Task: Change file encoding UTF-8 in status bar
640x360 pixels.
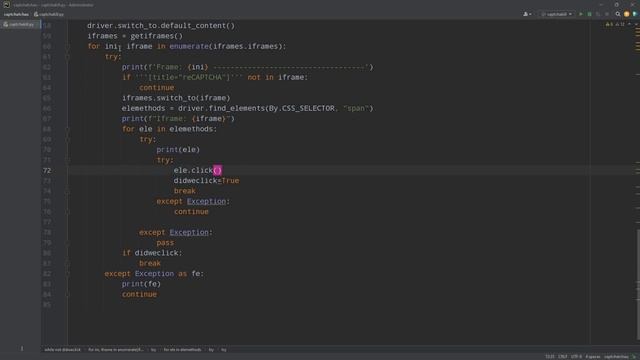Action: (x=576, y=357)
